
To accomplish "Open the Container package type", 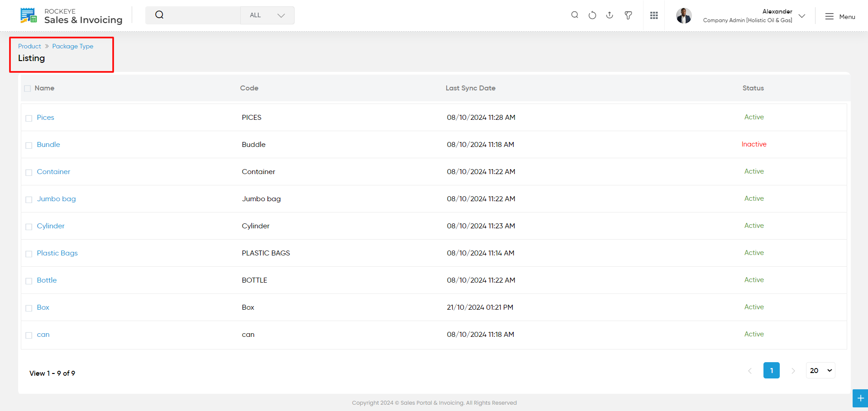I will pos(53,172).
